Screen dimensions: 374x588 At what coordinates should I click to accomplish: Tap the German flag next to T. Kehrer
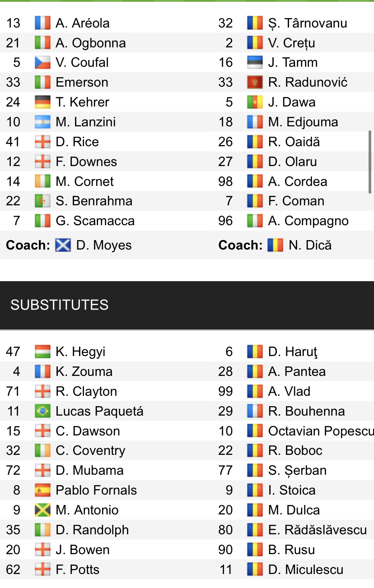(42, 102)
